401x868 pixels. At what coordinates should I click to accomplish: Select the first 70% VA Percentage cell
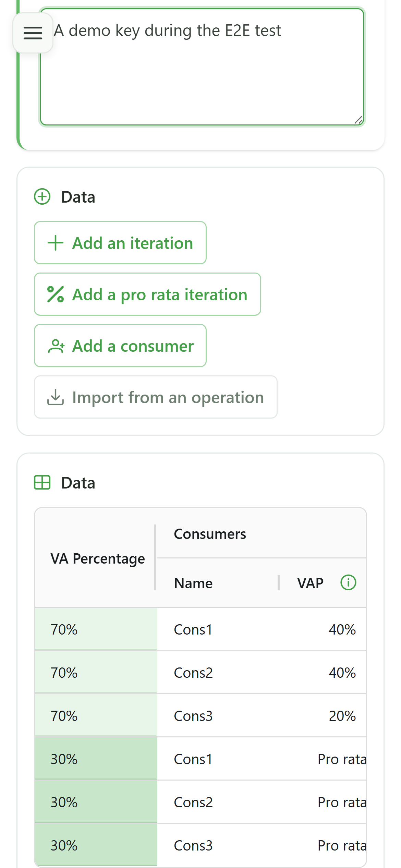(96, 629)
